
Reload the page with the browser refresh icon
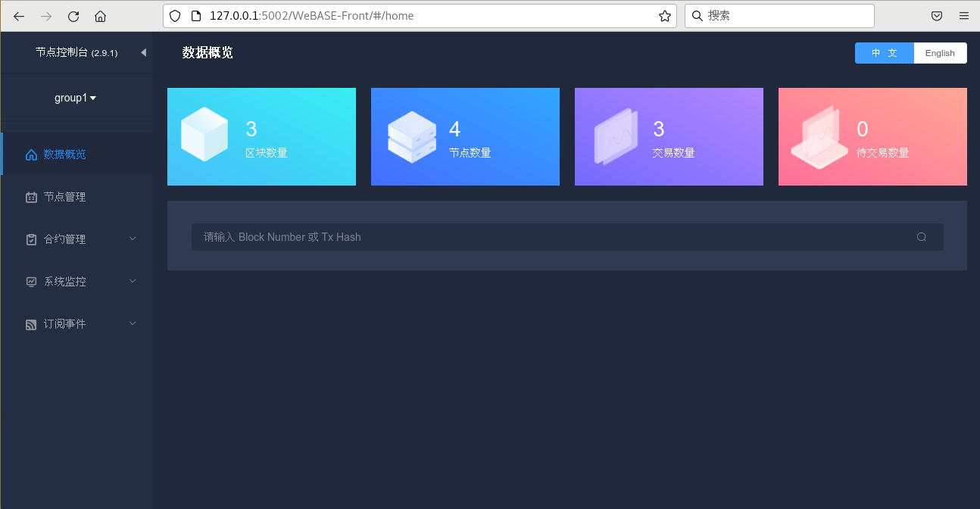click(73, 16)
